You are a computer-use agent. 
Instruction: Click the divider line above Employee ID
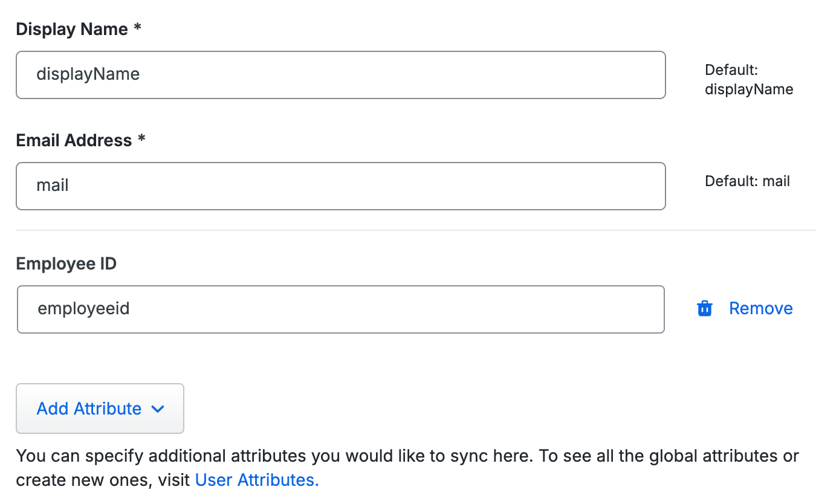[408, 230]
